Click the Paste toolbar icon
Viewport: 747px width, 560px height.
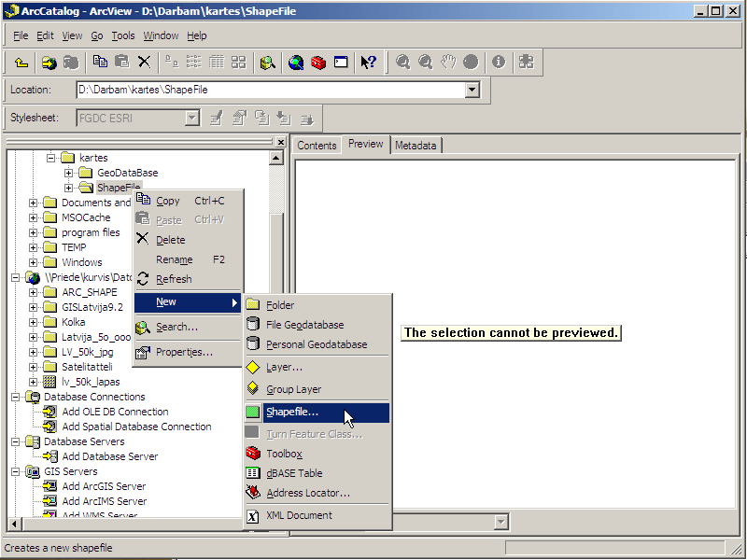(122, 63)
